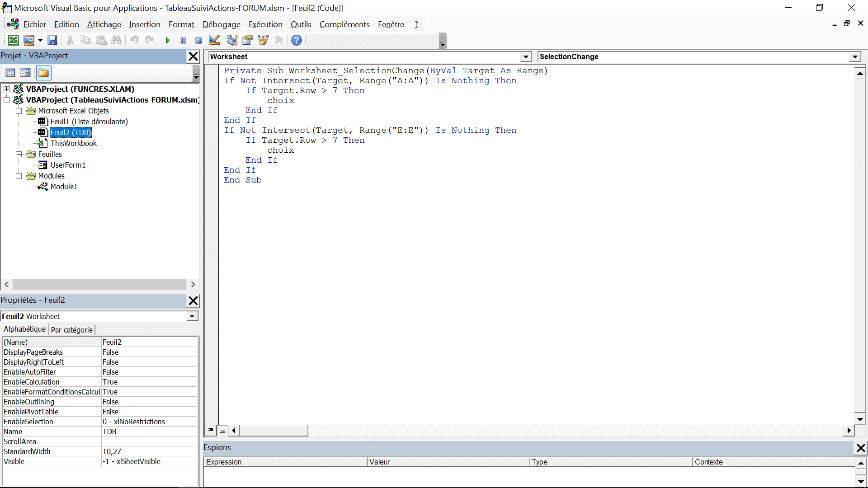This screenshot has width=868, height=488.
Task: Click the View Microsoft Excel icon
Action: click(14, 40)
